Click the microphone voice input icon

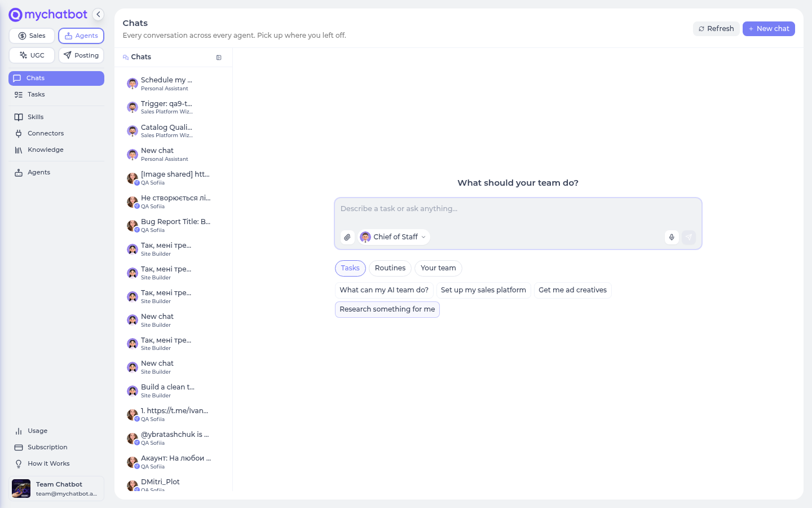coord(672,237)
